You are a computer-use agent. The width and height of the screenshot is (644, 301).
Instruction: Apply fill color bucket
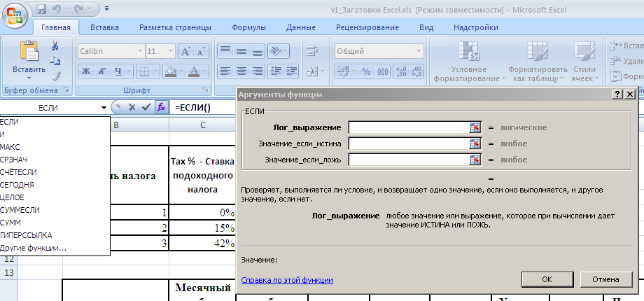170,71
